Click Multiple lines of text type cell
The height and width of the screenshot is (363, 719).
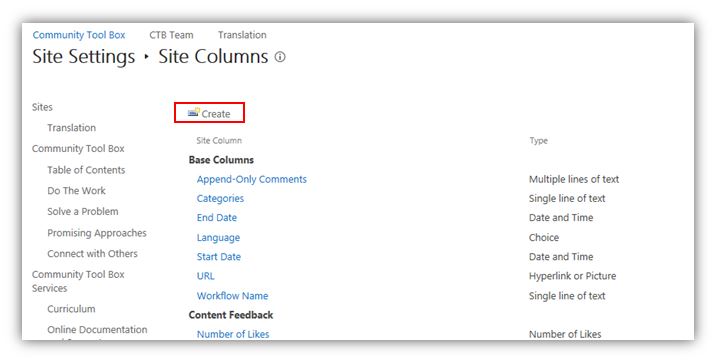tap(574, 179)
